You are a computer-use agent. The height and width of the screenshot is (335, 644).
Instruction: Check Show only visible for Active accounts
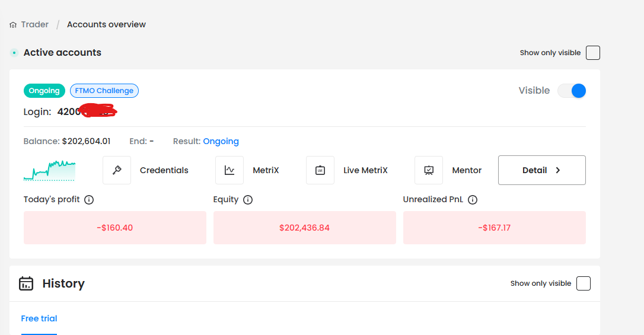pyautogui.click(x=592, y=53)
